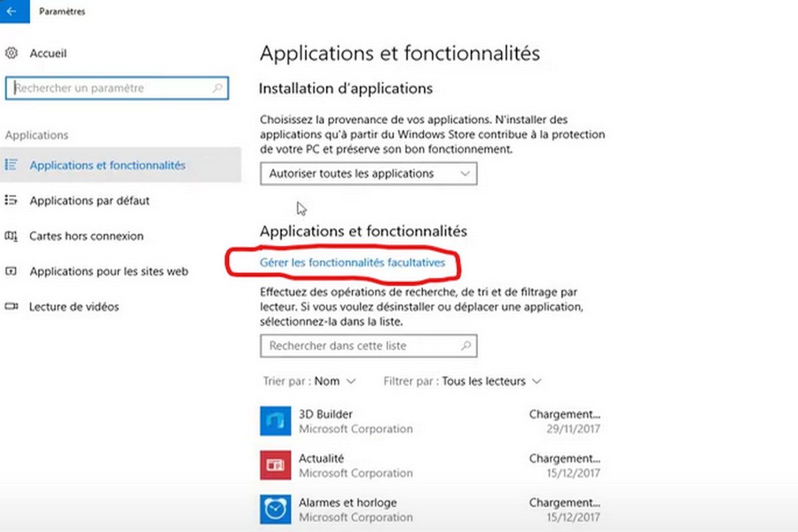Click the Accueil gear icon
This screenshot has height=532, width=798.
11,53
